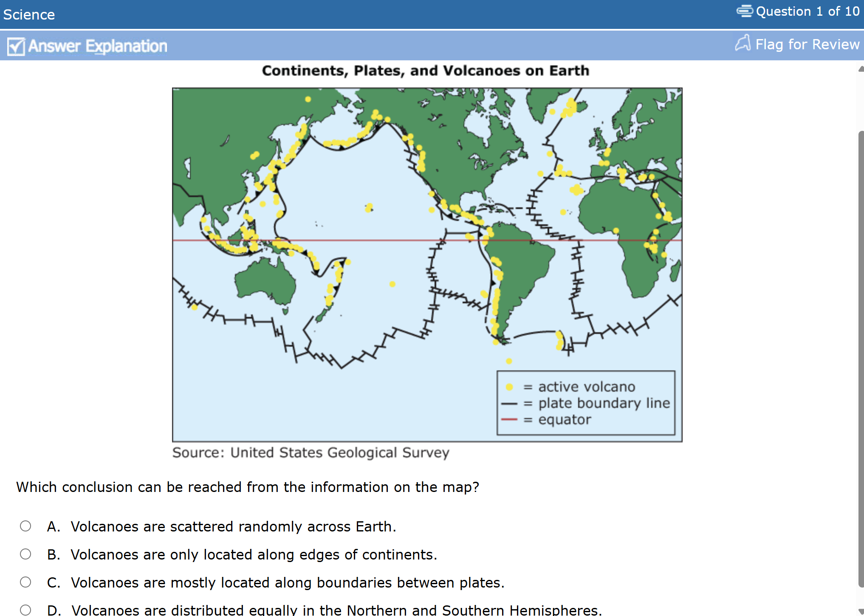Open Answer Explanation text link
Screen dimensions: 864x616
pyautogui.click(x=98, y=46)
